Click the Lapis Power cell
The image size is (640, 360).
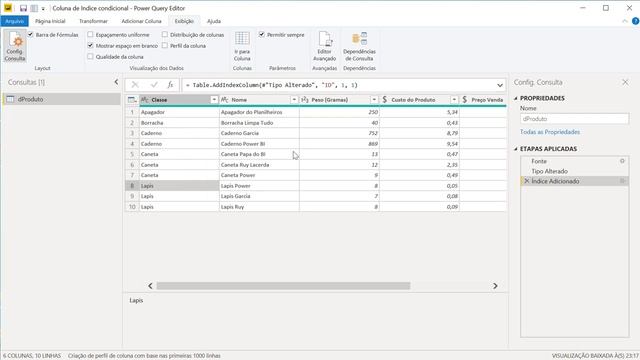point(259,186)
